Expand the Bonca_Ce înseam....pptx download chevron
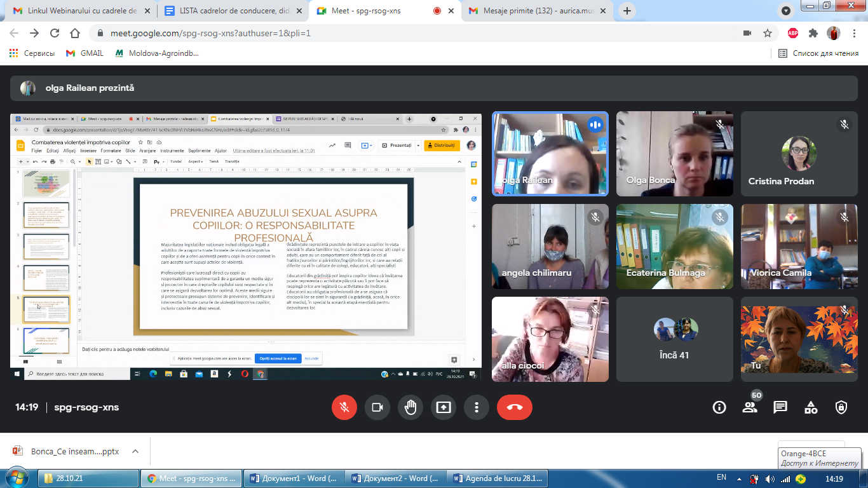Viewport: 868px width, 488px height. tap(135, 452)
